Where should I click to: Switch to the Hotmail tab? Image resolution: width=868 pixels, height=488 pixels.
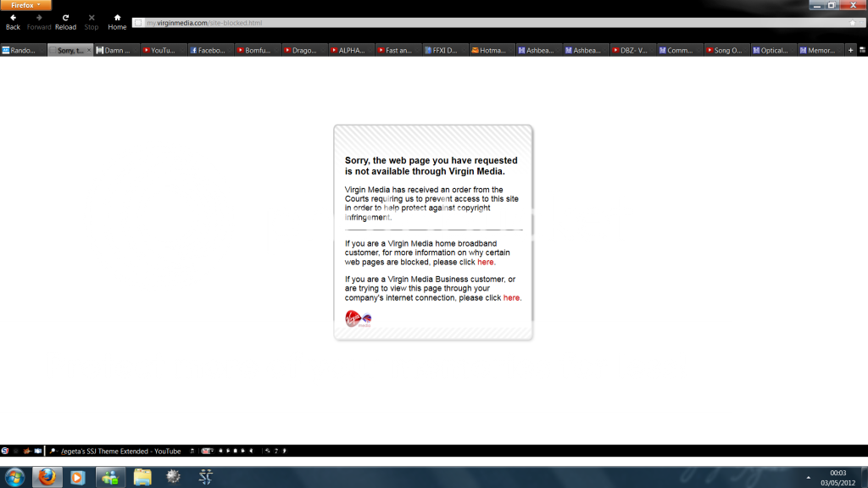tap(491, 50)
